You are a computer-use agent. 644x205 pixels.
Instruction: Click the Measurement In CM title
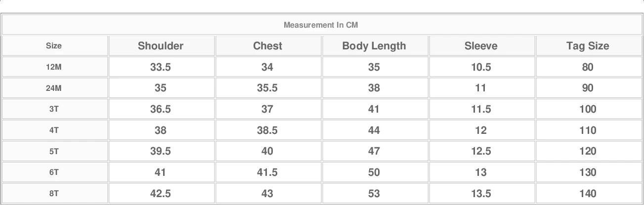[x=321, y=25]
